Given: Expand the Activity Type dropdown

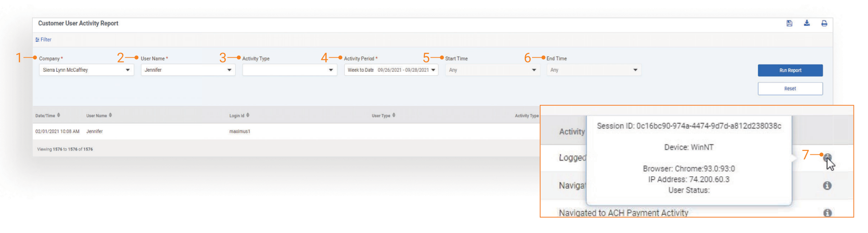Looking at the screenshot, I should click(289, 70).
